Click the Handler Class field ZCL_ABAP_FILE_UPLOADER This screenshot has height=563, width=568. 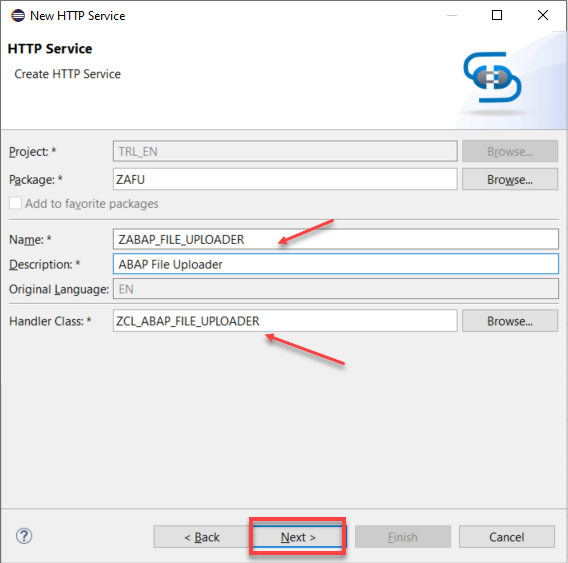tap(285, 321)
